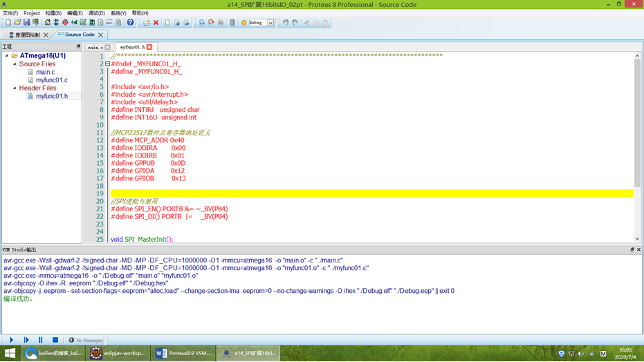
Task: Click the orange gear icon before Debug
Action: point(243,23)
